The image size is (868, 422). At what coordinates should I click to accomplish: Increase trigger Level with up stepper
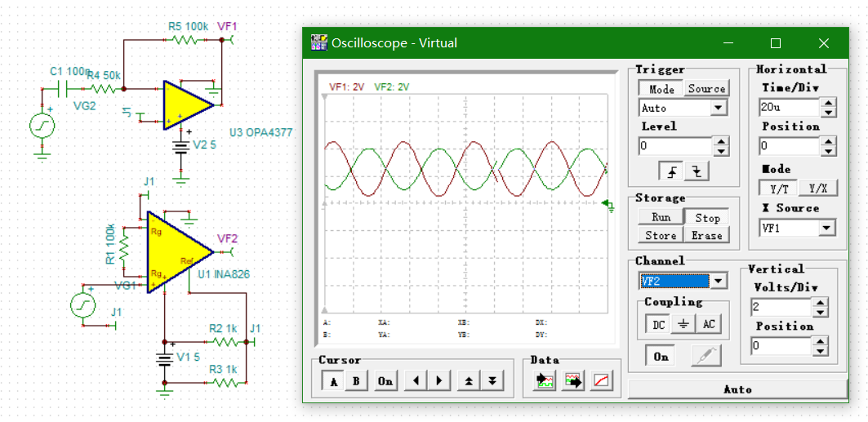click(x=721, y=141)
